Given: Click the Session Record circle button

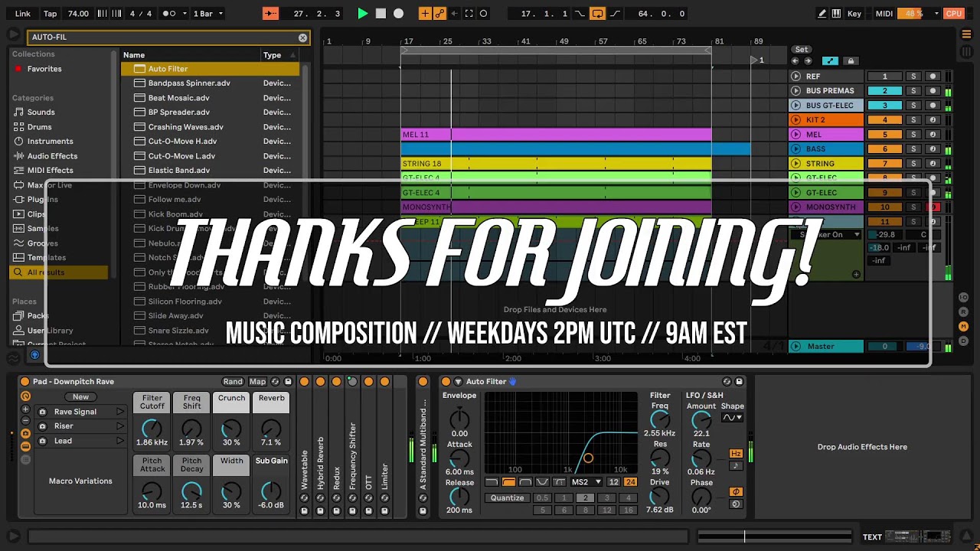Looking at the screenshot, I should click(x=485, y=14).
